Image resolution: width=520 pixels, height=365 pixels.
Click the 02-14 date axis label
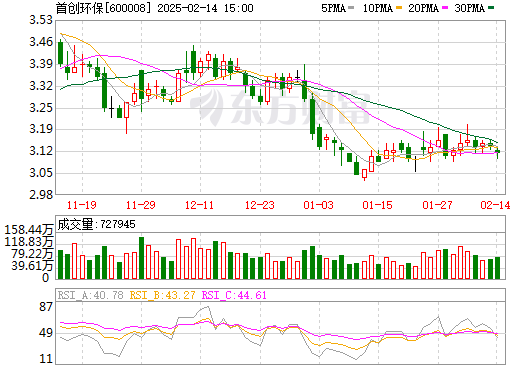(495, 205)
